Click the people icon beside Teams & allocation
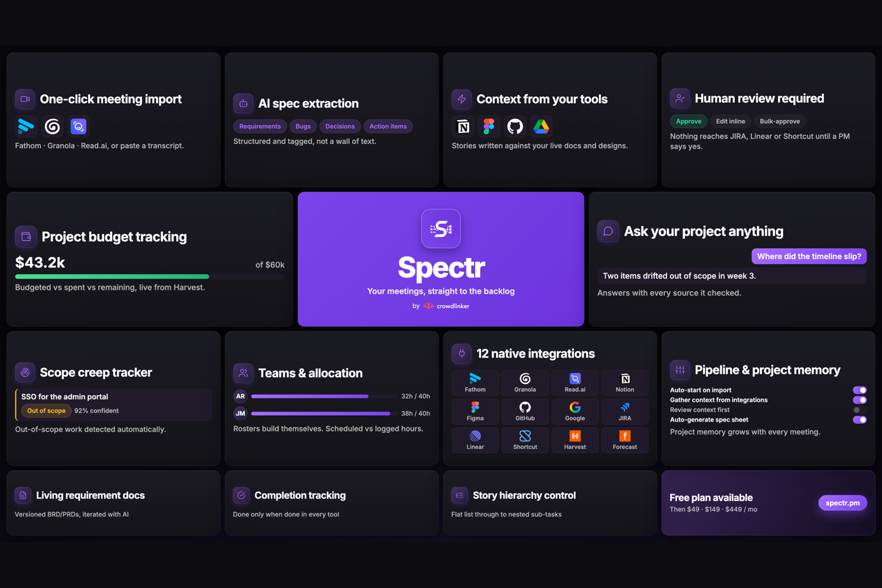Screen dimensions: 882x588 pyautogui.click(x=243, y=372)
